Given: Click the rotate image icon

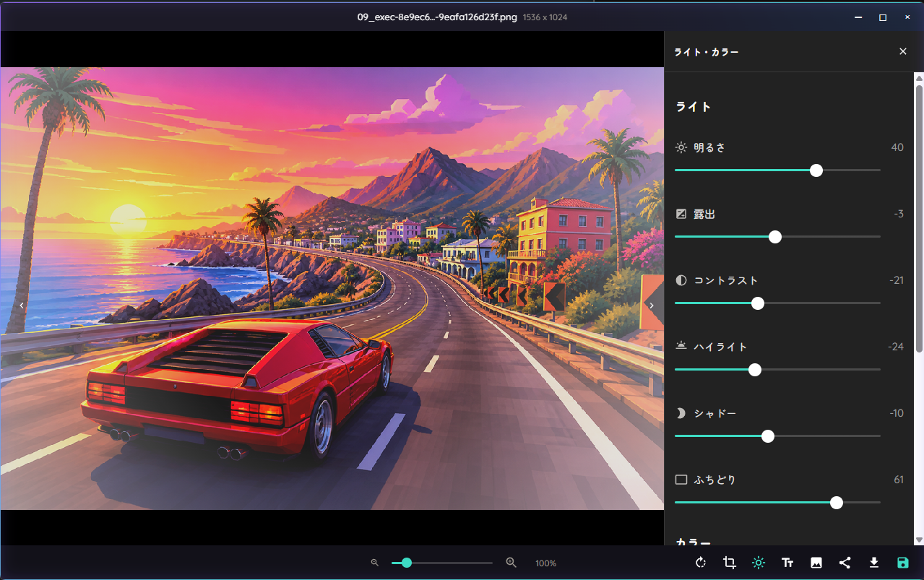Looking at the screenshot, I should coord(701,563).
